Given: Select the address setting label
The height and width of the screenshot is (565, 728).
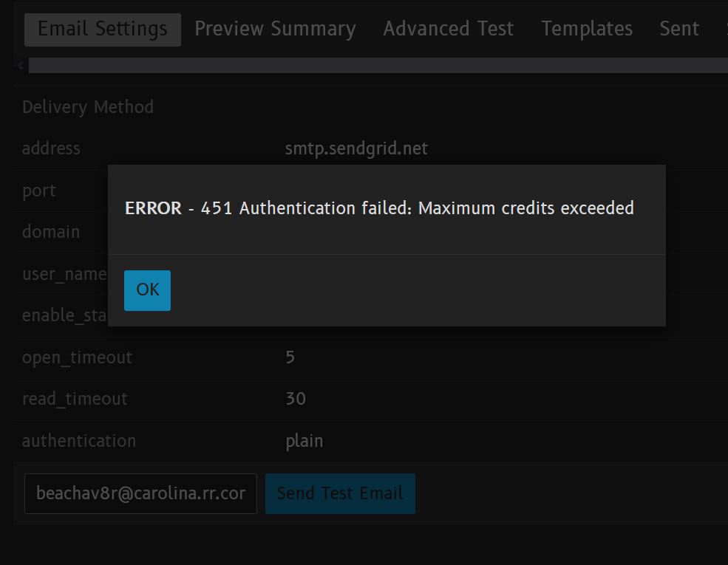Looking at the screenshot, I should 51,148.
